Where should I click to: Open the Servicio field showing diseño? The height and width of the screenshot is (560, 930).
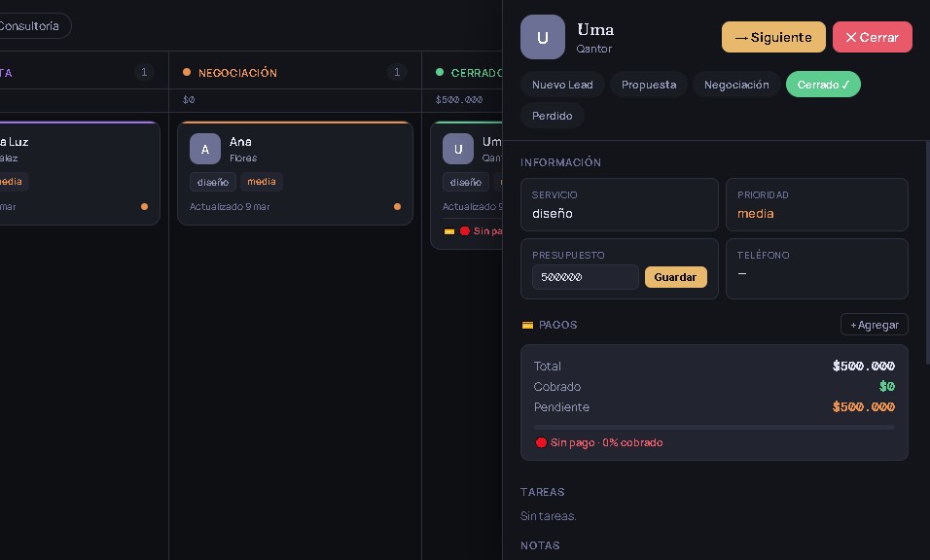coord(619,204)
